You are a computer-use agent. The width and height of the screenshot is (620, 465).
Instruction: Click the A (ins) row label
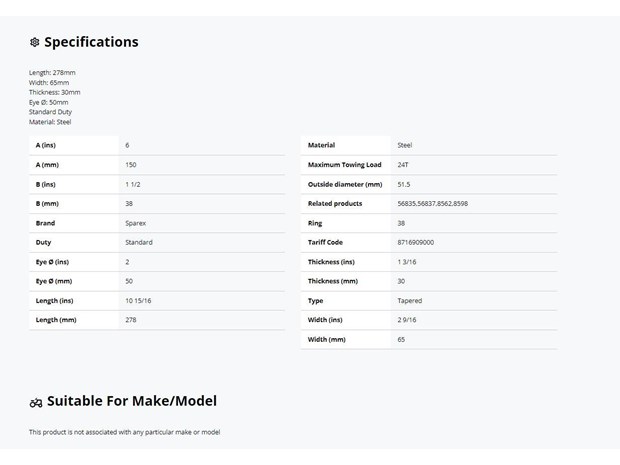[46, 145]
